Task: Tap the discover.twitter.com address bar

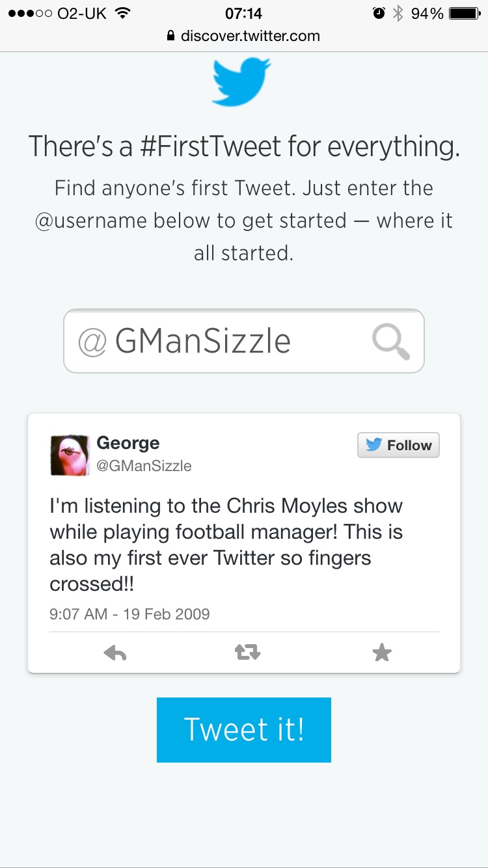Action: click(251, 36)
